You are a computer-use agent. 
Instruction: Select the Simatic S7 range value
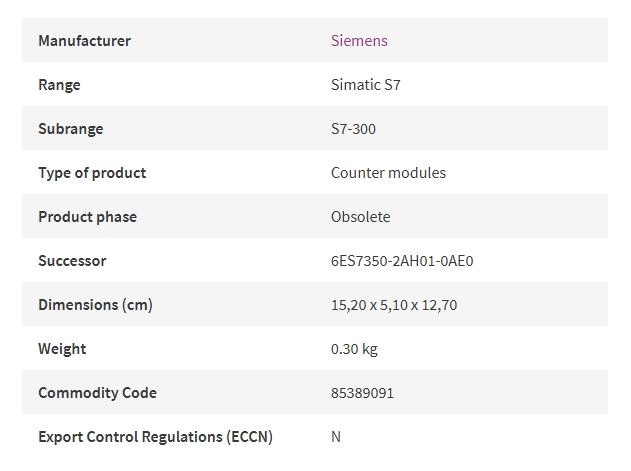coord(365,85)
